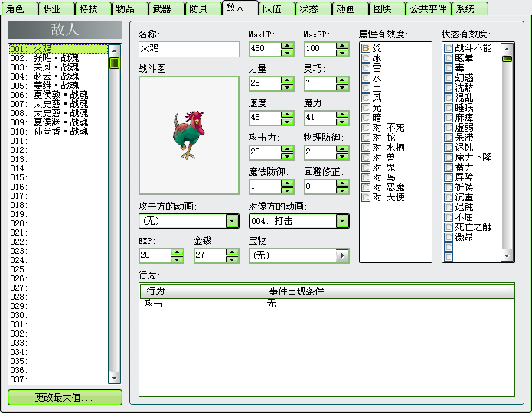Click enemy list scroll-down arrow
The image size is (532, 413).
coord(114,378)
